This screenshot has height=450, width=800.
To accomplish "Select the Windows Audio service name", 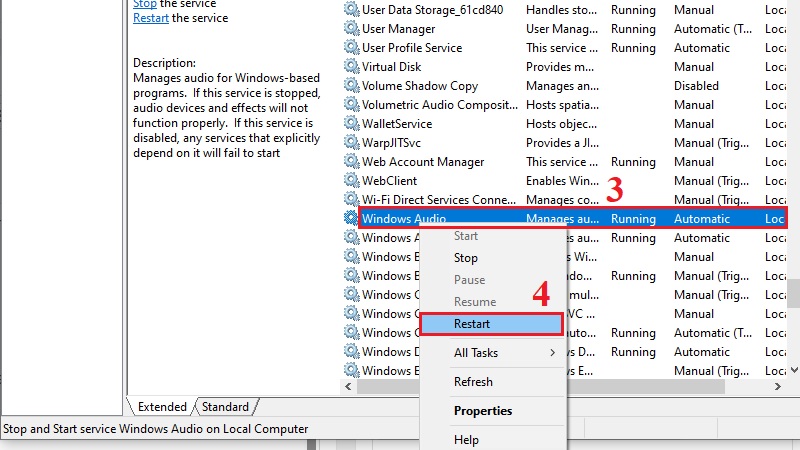I will pyautogui.click(x=404, y=218).
